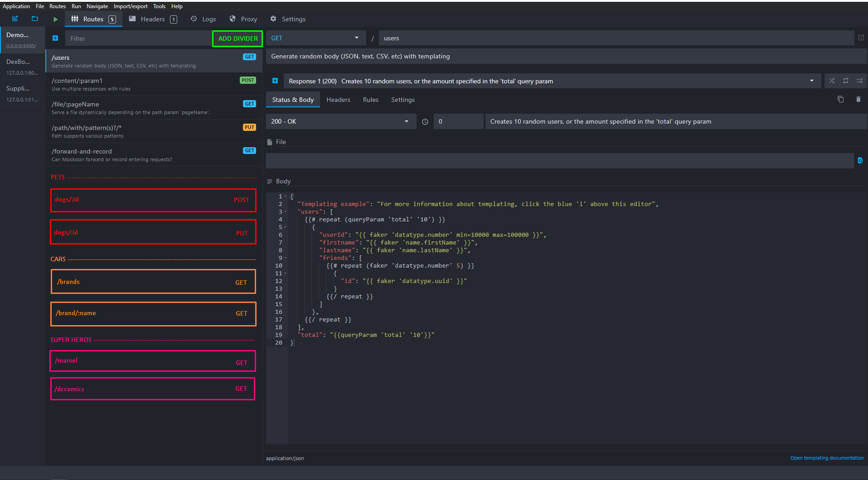Toggle sequential response mode icon
This screenshot has height=480, width=868.
point(845,81)
